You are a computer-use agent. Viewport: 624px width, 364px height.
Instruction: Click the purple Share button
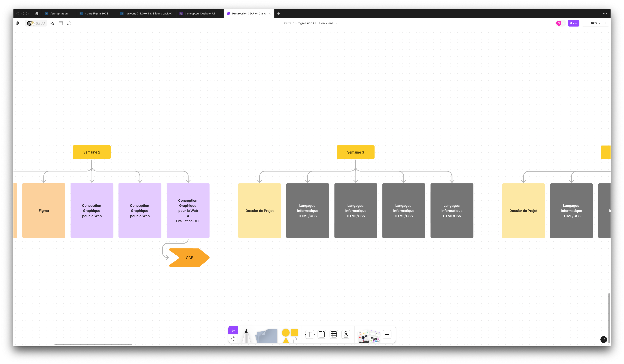[573, 23]
